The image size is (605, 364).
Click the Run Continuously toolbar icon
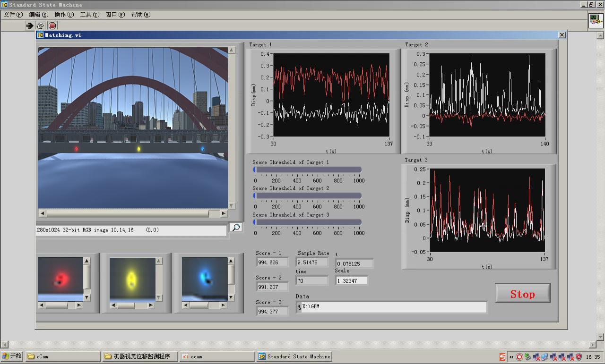tap(41, 25)
